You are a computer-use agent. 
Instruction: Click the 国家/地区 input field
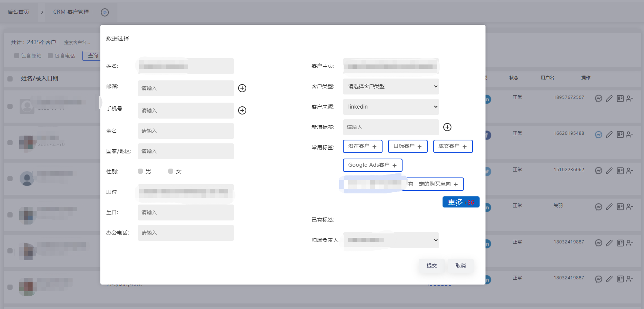[x=186, y=151]
